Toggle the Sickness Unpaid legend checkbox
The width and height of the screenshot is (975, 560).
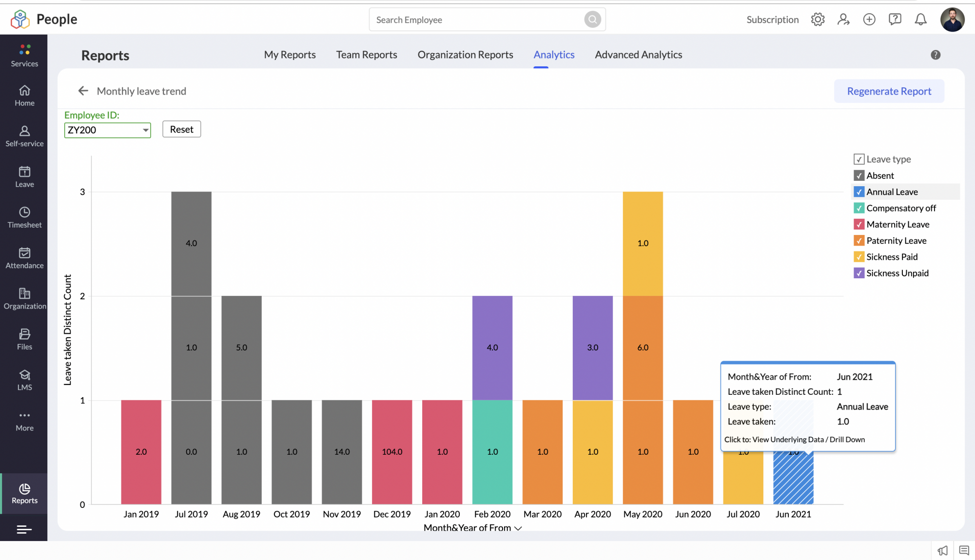point(859,273)
